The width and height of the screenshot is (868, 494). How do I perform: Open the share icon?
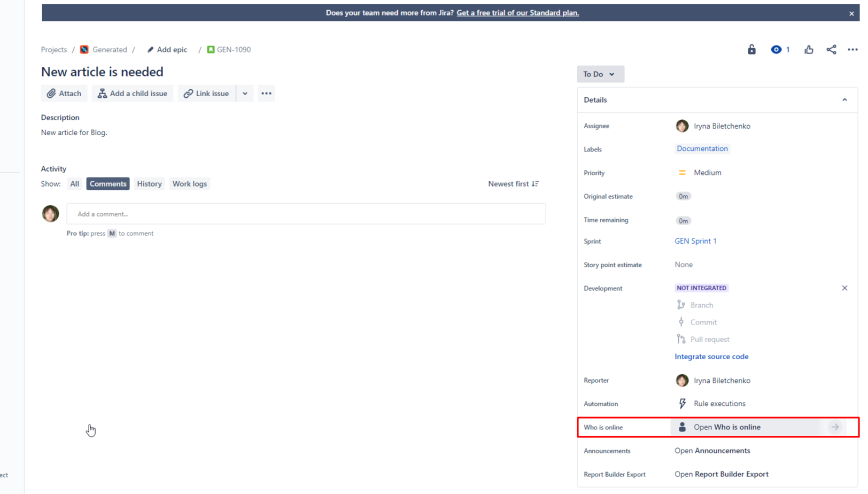point(831,50)
